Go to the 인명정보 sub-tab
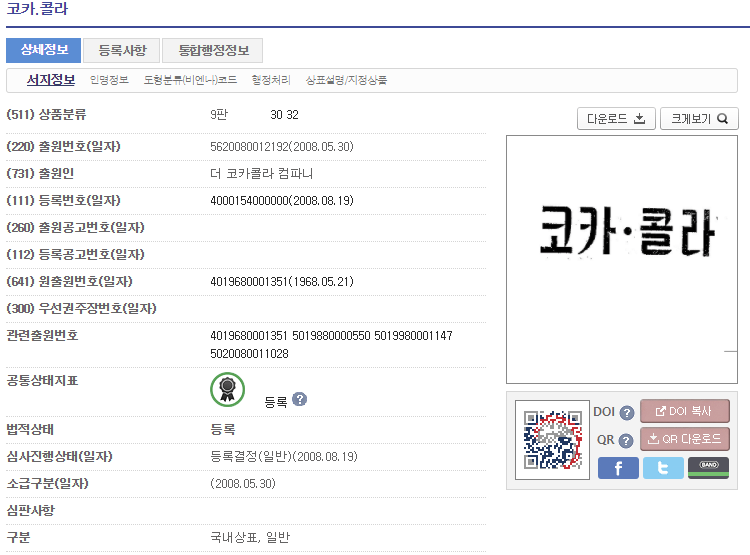Viewport: 750px width, 555px height. click(x=109, y=80)
